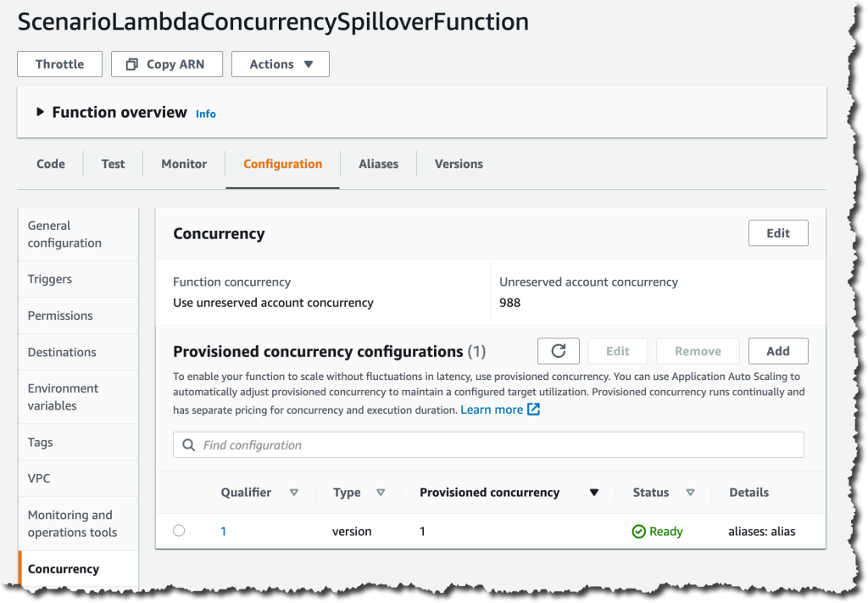Click the green Ready status check icon
Screen dimensions: 868x603
(x=637, y=530)
